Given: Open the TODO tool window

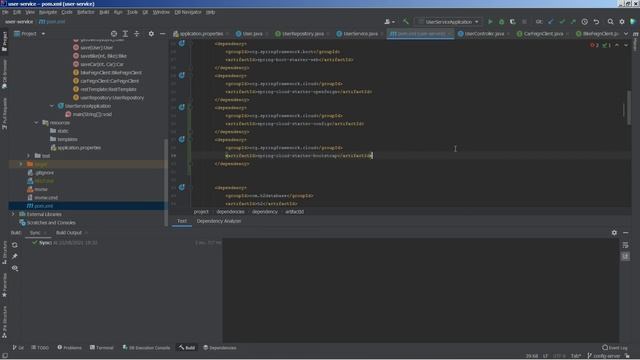Looking at the screenshot, I should (40, 348).
